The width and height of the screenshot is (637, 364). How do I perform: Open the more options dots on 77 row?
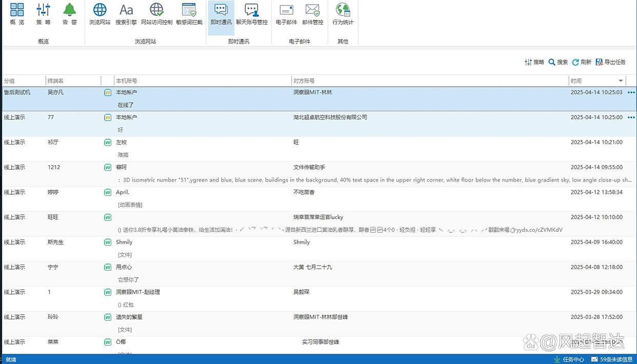(x=631, y=117)
